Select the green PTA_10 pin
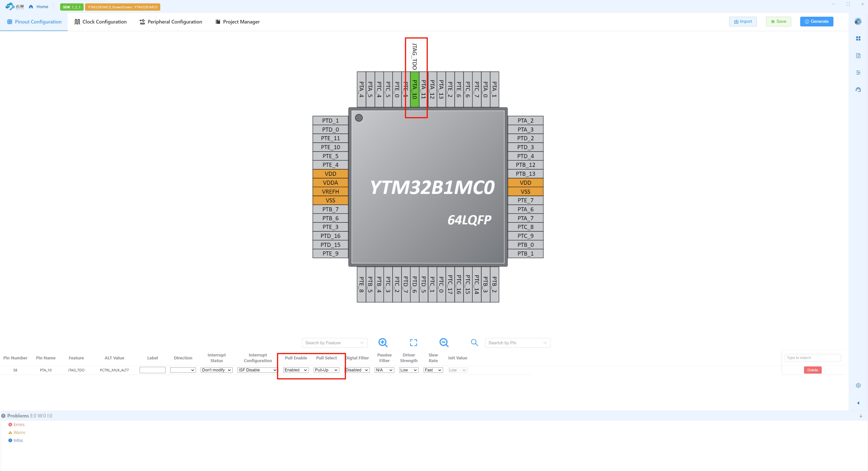The image size is (868, 471). (x=415, y=89)
